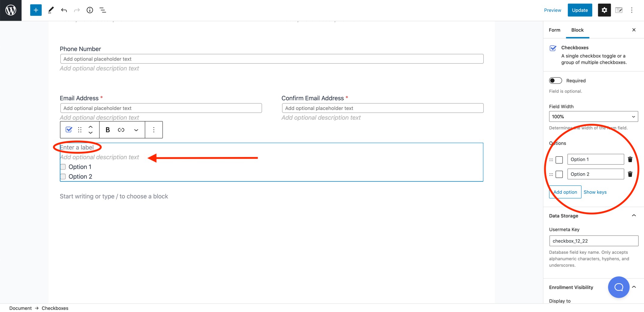This screenshot has width=644, height=312.
Task: Click the block drag handle in toolbar
Action: tap(80, 129)
